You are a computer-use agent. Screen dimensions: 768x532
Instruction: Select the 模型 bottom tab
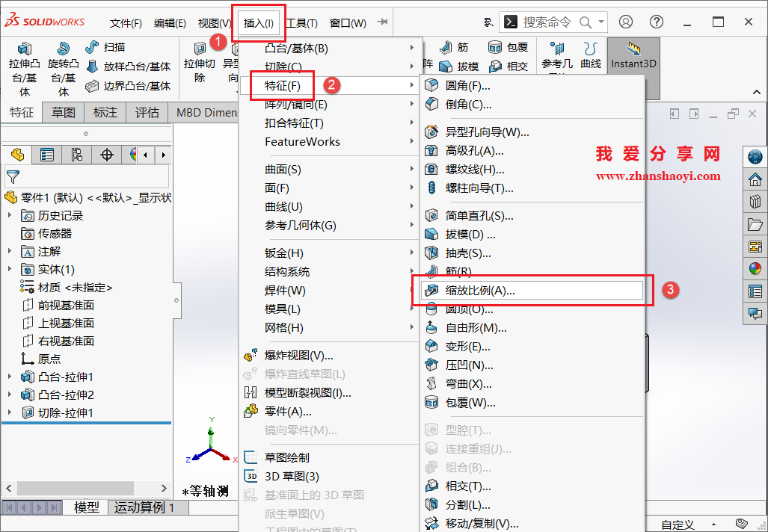[86, 507]
